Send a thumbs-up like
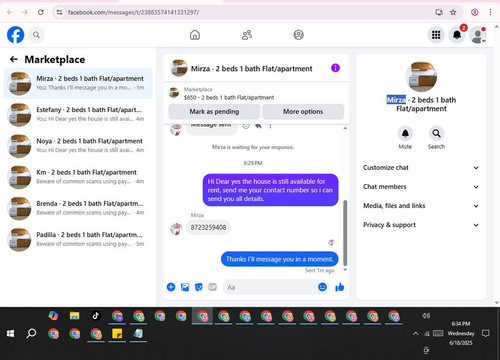The height and width of the screenshot is (360, 500). pyautogui.click(x=340, y=287)
